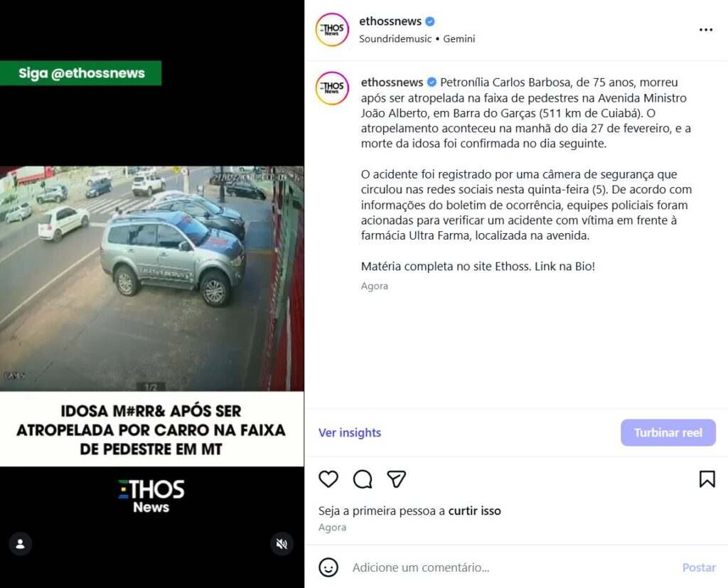Click Ver insights

350,432
